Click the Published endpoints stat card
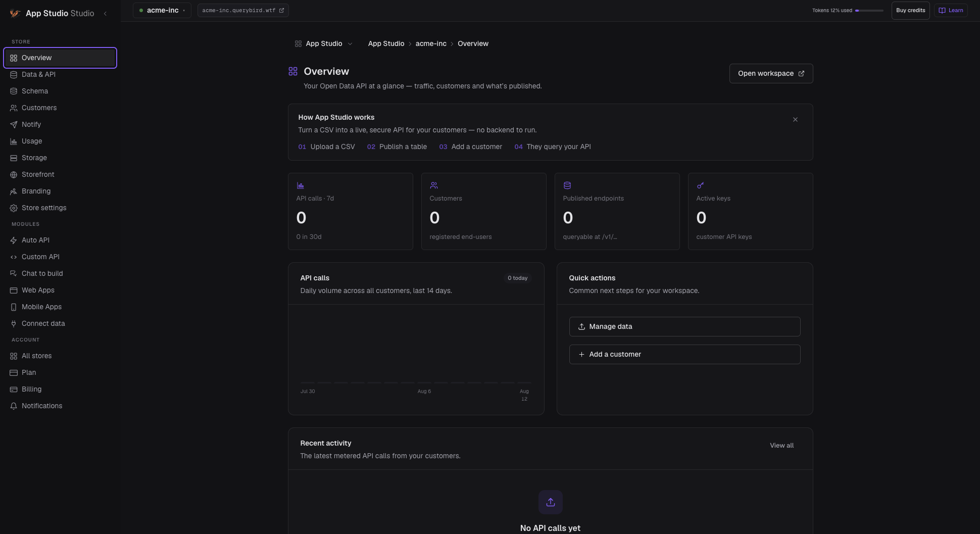Image resolution: width=980 pixels, height=534 pixels. (x=617, y=211)
